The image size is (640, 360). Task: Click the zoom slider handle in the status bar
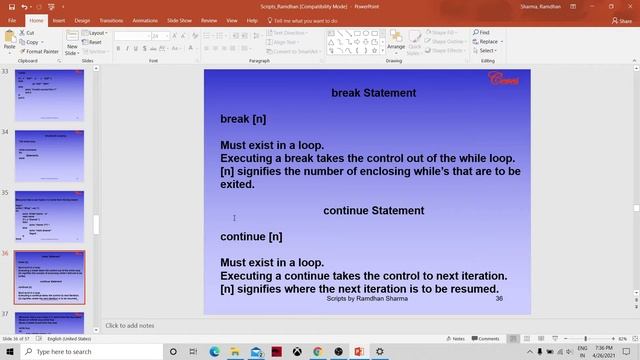(585, 339)
